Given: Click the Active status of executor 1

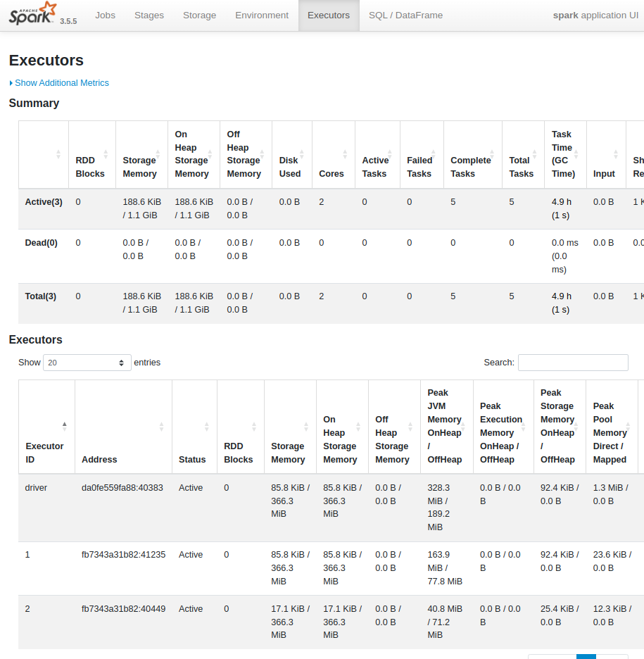Looking at the screenshot, I should pos(191,555).
